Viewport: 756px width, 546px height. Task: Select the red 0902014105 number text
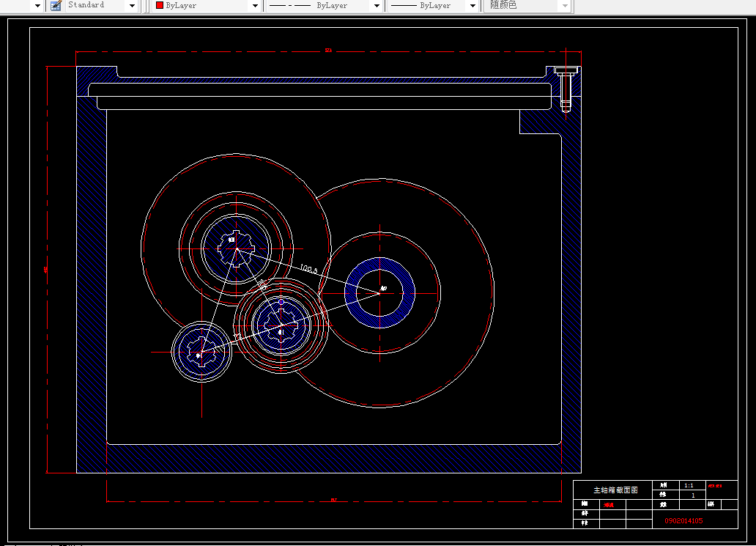[x=683, y=521]
